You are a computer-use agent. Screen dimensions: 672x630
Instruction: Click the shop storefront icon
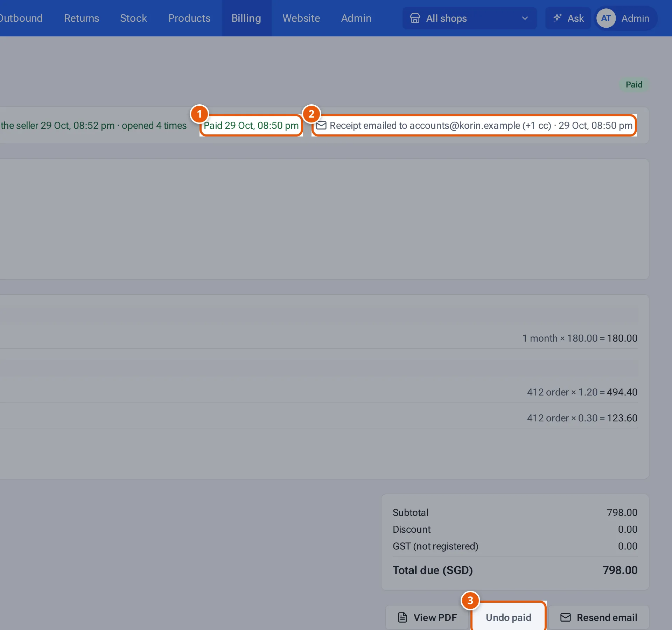415,18
